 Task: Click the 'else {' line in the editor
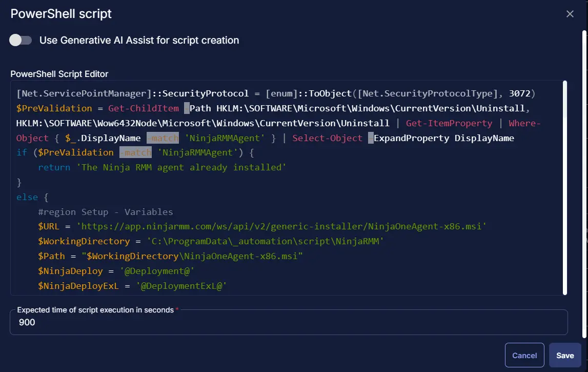[x=32, y=197]
